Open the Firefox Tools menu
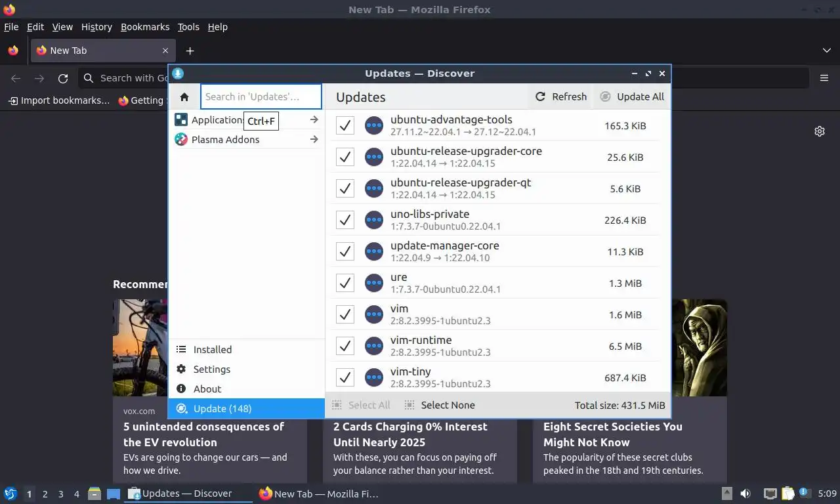The height and width of the screenshot is (504, 840). pos(188,27)
